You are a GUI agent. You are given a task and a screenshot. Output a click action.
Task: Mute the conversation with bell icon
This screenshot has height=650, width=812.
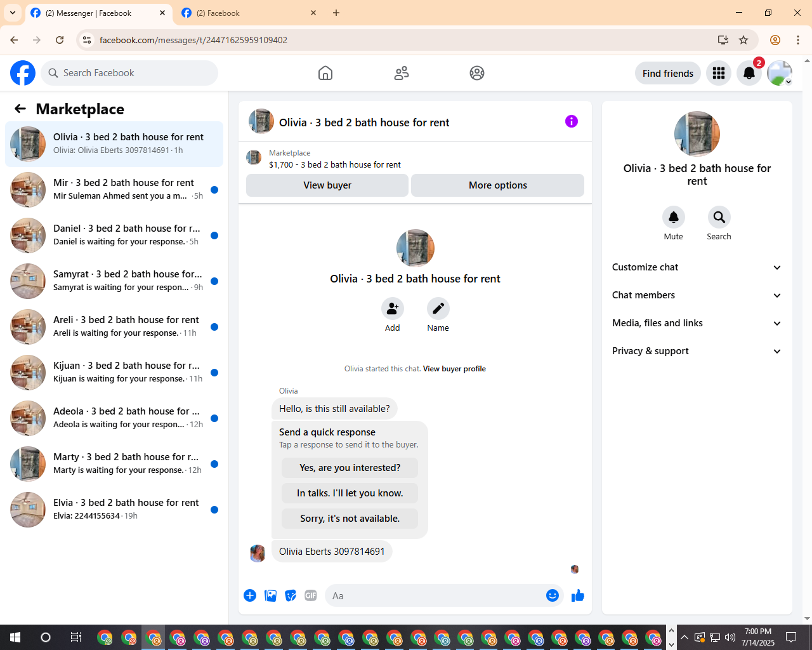tap(674, 217)
